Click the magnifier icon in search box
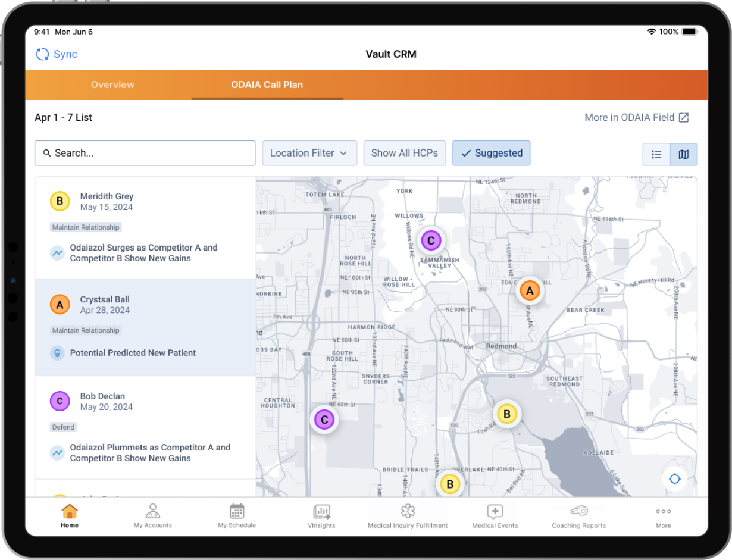 [47, 154]
